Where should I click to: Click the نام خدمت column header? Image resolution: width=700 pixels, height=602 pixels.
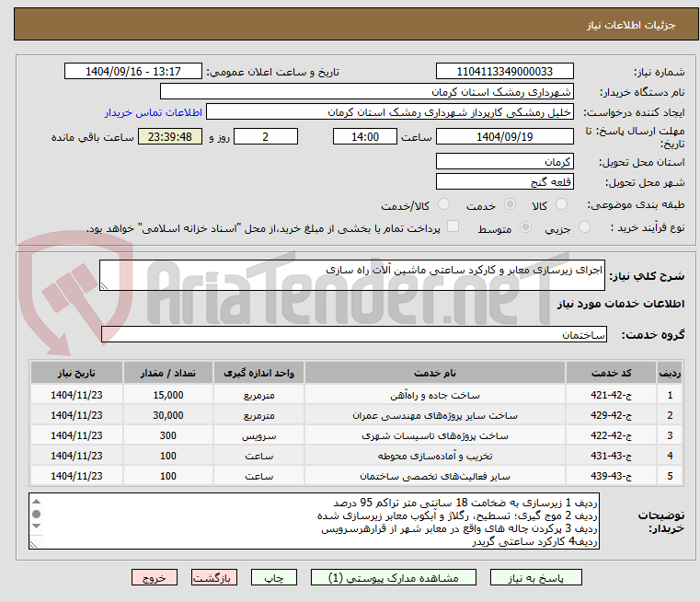coord(435,373)
